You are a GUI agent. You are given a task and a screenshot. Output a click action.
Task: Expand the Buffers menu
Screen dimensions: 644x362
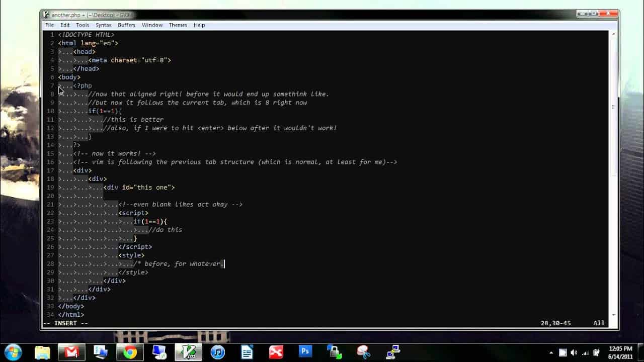tap(126, 25)
